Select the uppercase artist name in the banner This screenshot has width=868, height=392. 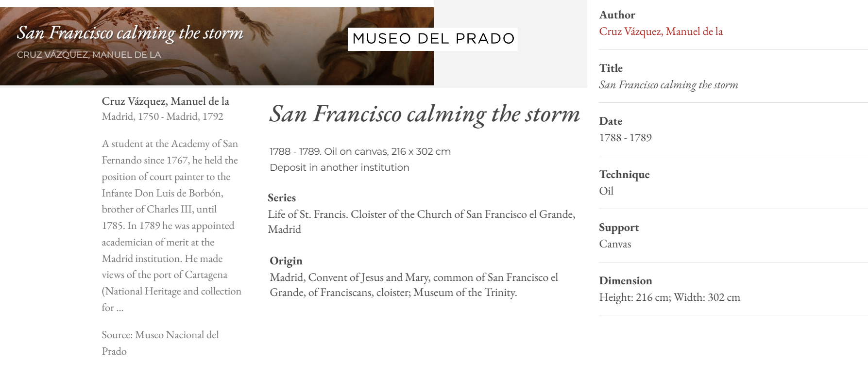point(89,55)
